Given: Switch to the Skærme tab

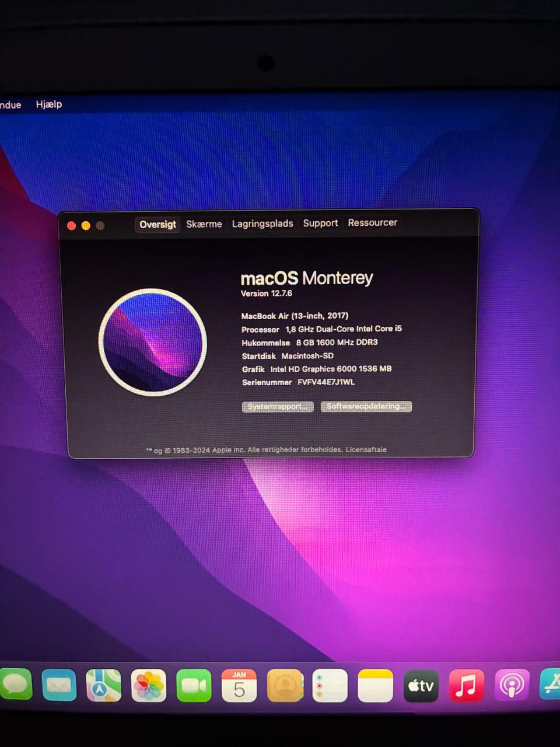Looking at the screenshot, I should point(204,224).
